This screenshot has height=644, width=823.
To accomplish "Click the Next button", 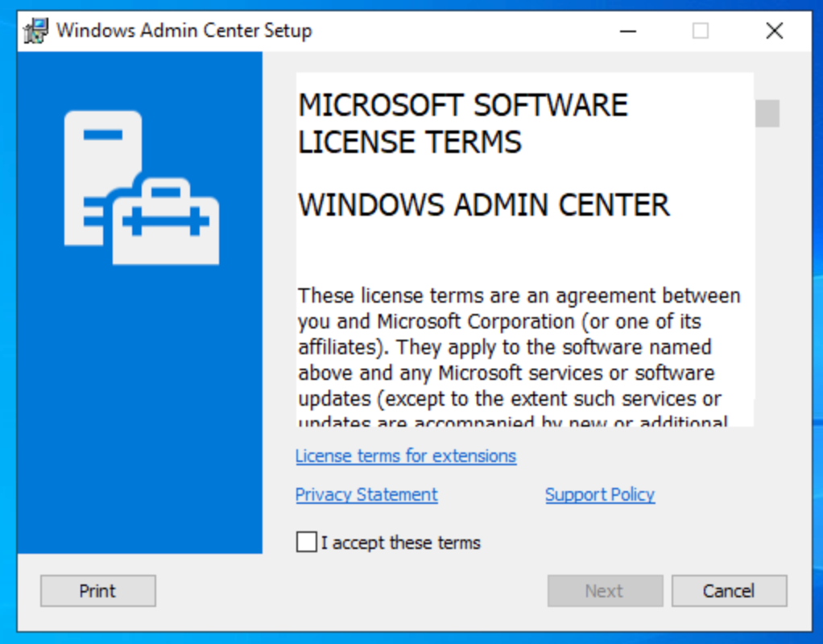I will [x=605, y=591].
